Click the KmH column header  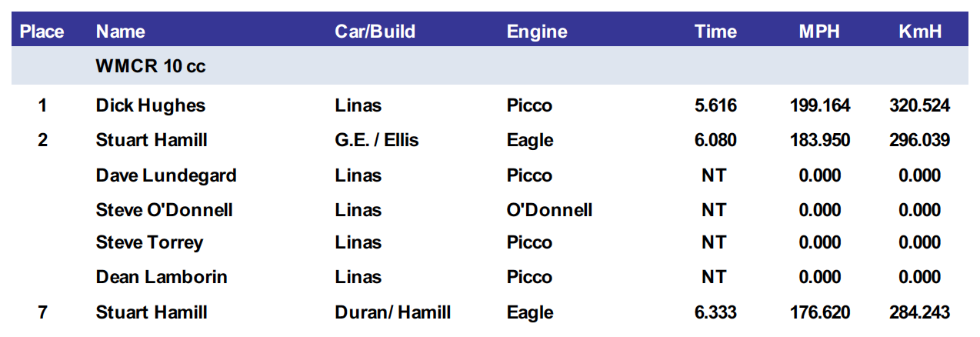coord(920,32)
